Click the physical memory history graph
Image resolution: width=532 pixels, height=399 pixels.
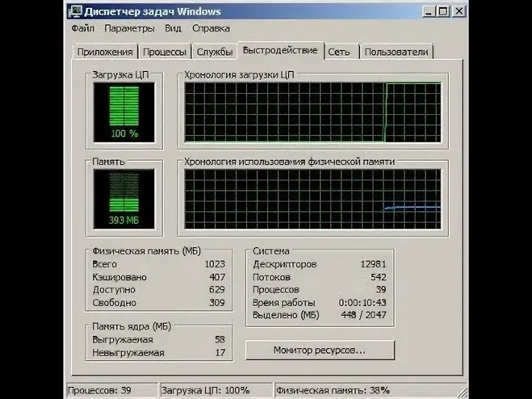pyautogui.click(x=313, y=199)
